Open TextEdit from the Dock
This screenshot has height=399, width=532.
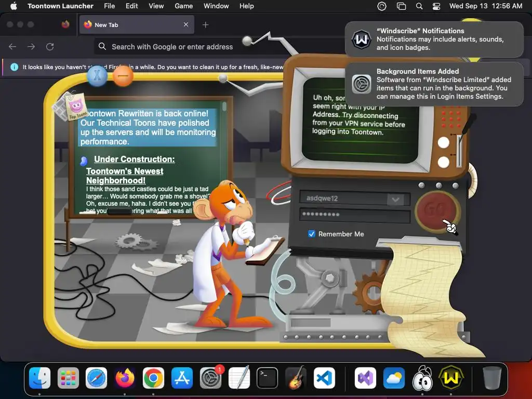(239, 378)
